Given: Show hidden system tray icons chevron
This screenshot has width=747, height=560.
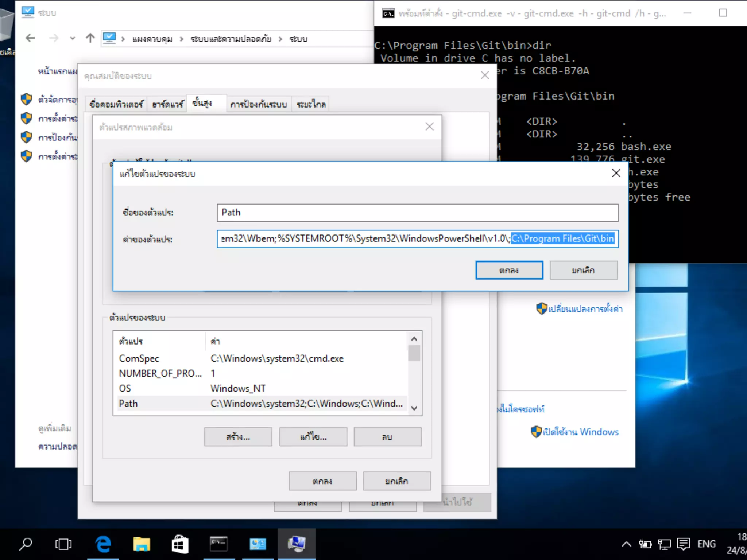Looking at the screenshot, I should coord(626,544).
